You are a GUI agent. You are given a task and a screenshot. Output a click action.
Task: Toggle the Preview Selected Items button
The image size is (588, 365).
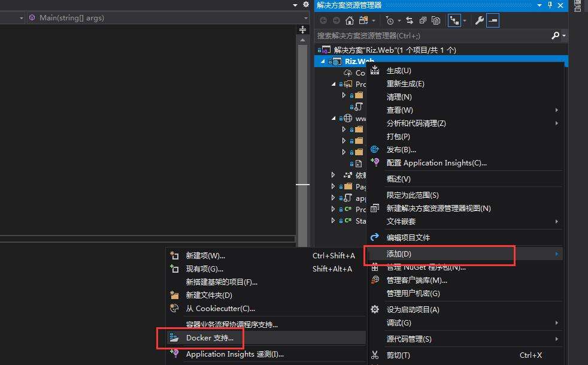click(493, 20)
